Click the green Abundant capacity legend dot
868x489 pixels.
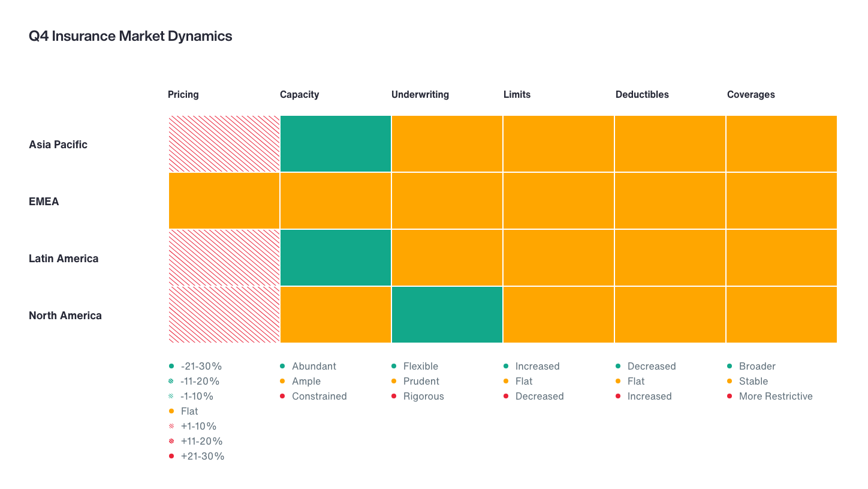[282, 366]
